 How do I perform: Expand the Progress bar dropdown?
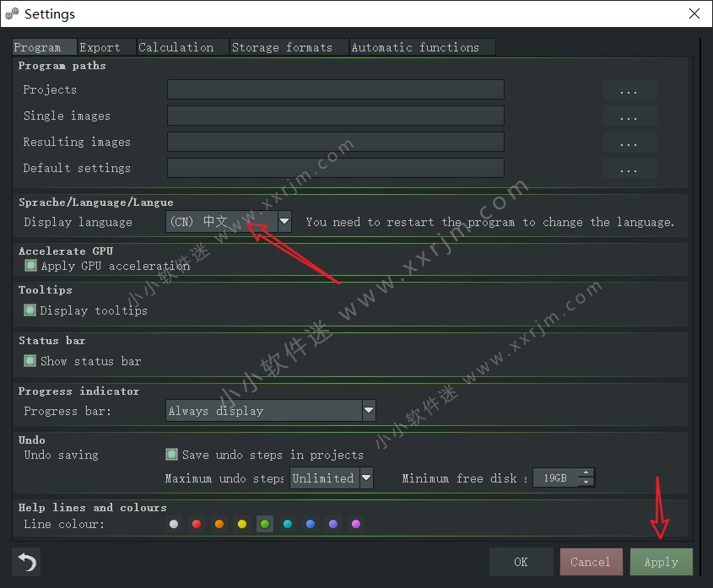368,411
